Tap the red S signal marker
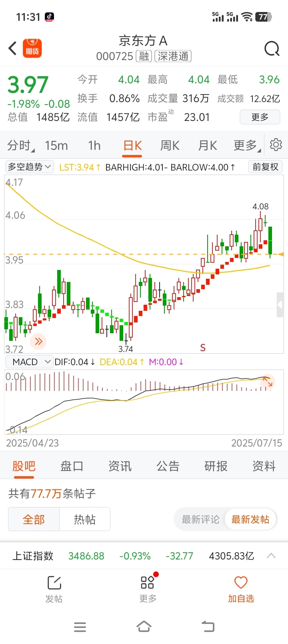The height and width of the screenshot is (644, 288). (203, 348)
